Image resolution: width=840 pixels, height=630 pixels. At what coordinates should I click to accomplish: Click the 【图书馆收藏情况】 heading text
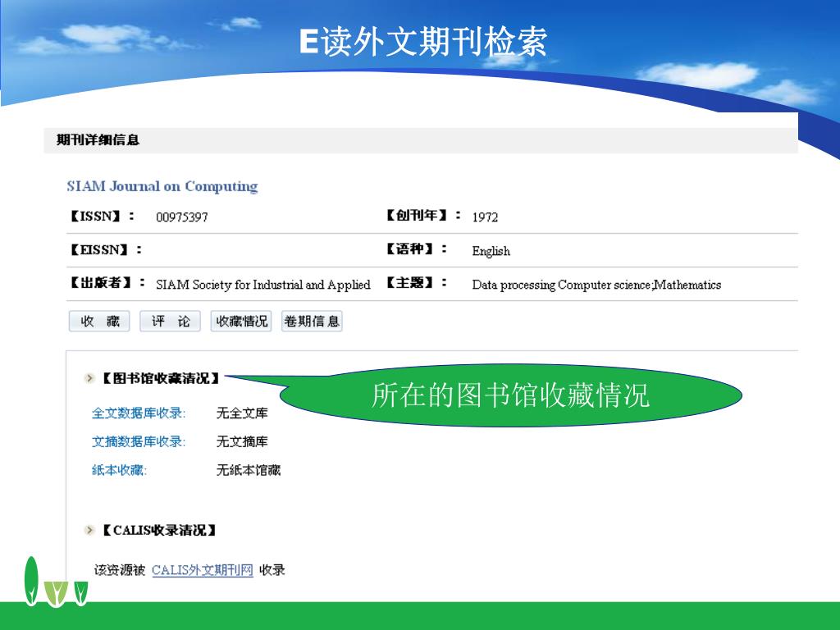161,378
